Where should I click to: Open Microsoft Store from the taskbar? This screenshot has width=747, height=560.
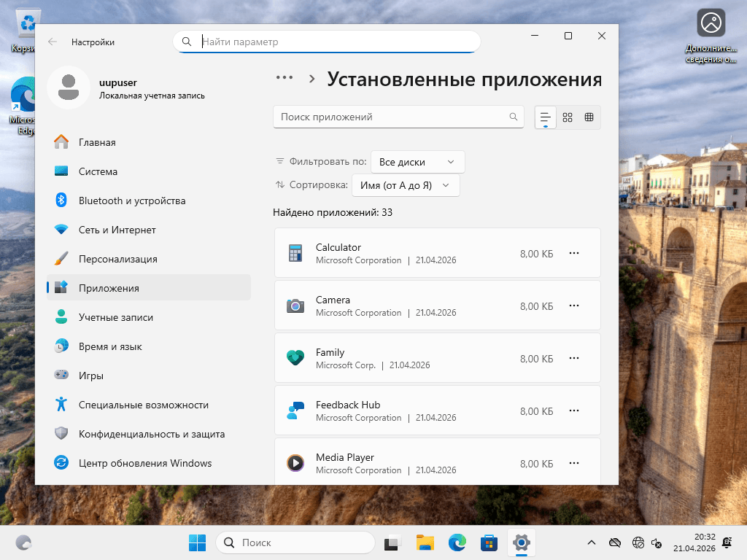pyautogui.click(x=489, y=542)
